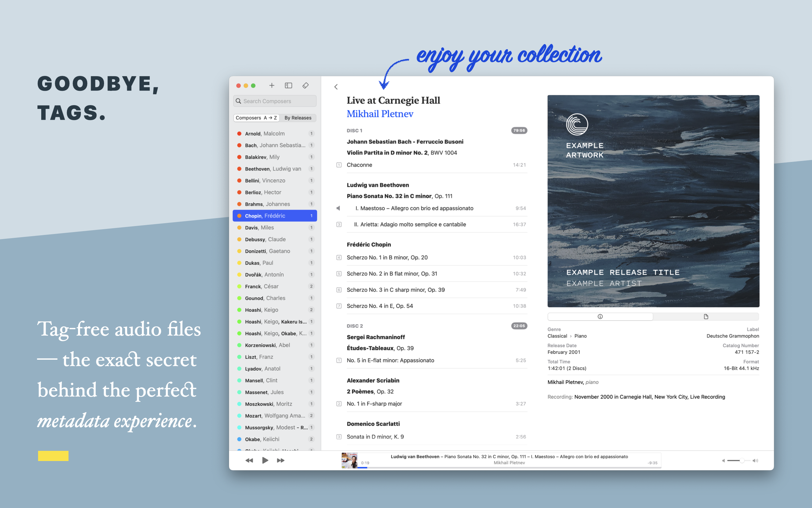This screenshot has width=812, height=508.
Task: Click the Classical genre breadcrumb
Action: [x=557, y=336]
